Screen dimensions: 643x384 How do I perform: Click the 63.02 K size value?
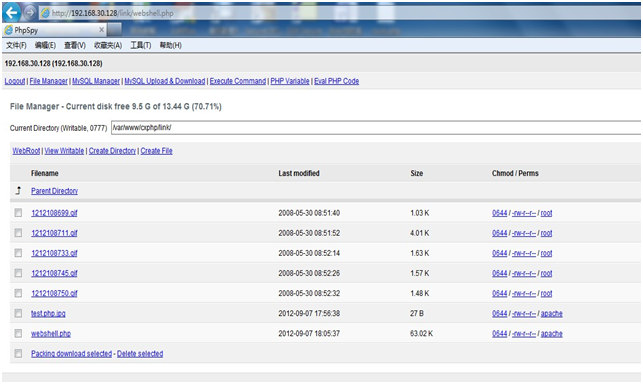pyautogui.click(x=421, y=334)
